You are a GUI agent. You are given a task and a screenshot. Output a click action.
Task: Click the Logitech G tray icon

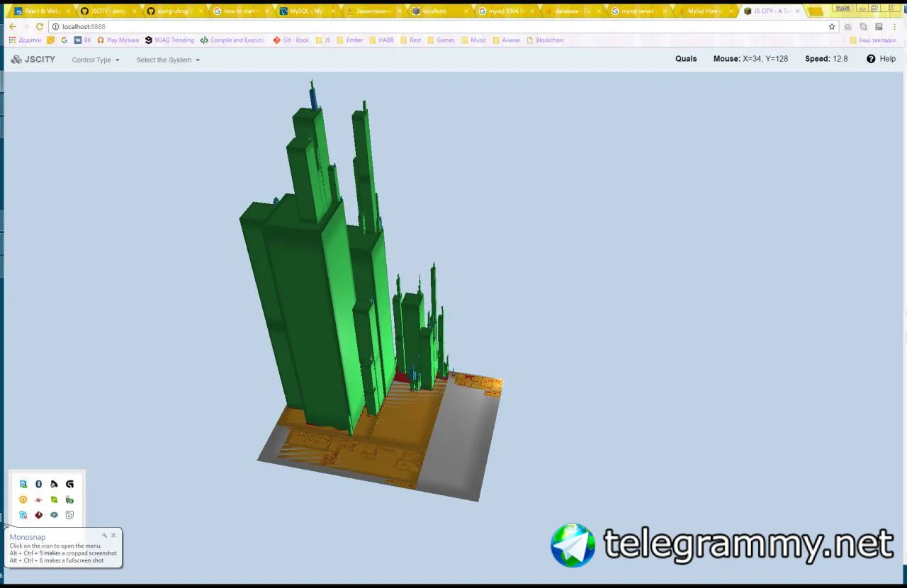click(x=69, y=484)
